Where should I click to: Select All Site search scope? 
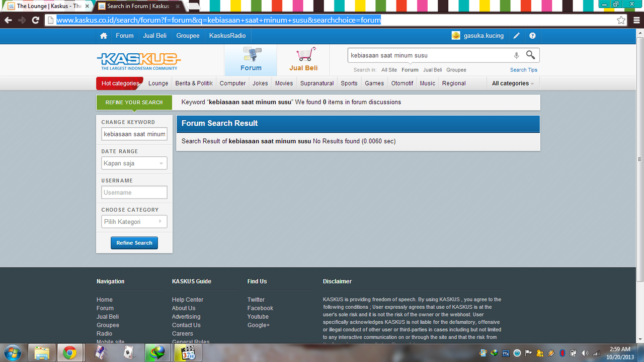[389, 70]
